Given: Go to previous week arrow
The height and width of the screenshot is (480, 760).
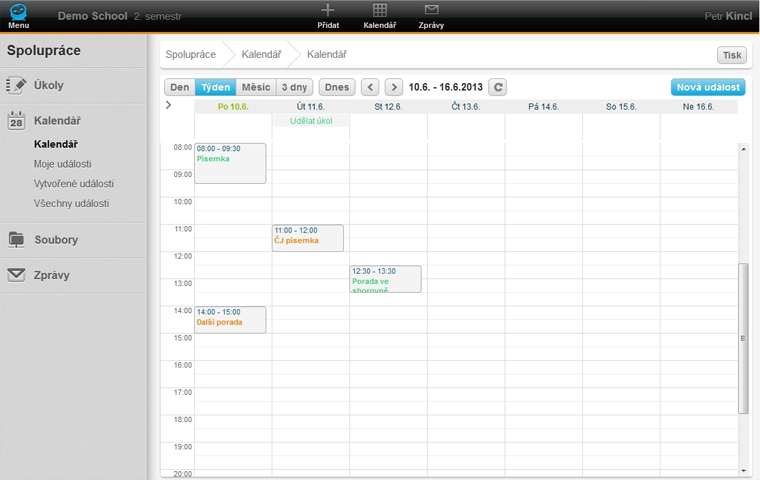Looking at the screenshot, I should pos(370,87).
